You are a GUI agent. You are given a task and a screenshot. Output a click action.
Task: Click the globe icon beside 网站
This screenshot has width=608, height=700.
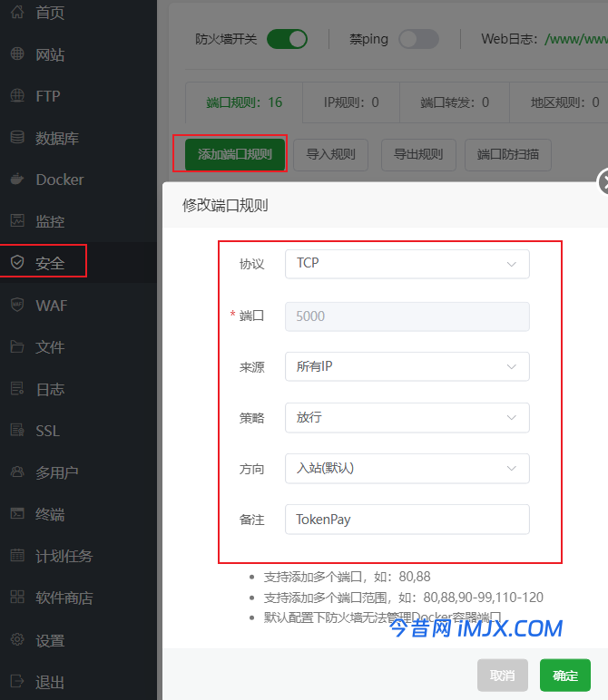click(17, 53)
